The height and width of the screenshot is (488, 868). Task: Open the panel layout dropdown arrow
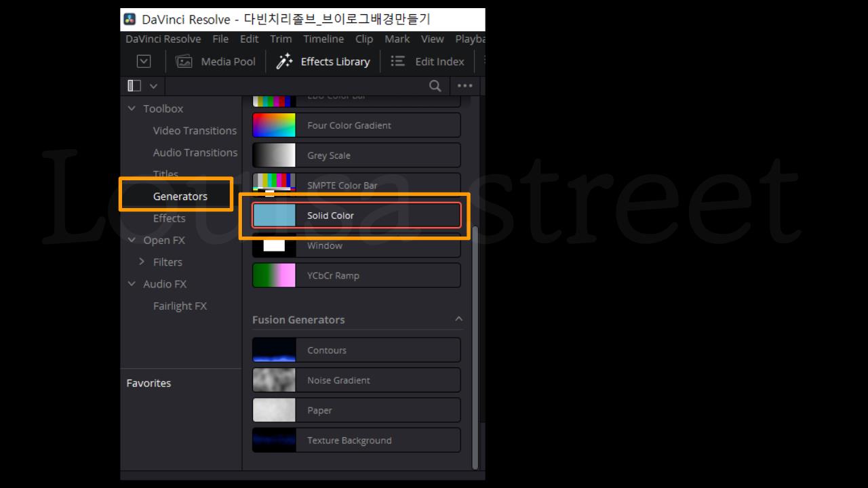click(153, 86)
